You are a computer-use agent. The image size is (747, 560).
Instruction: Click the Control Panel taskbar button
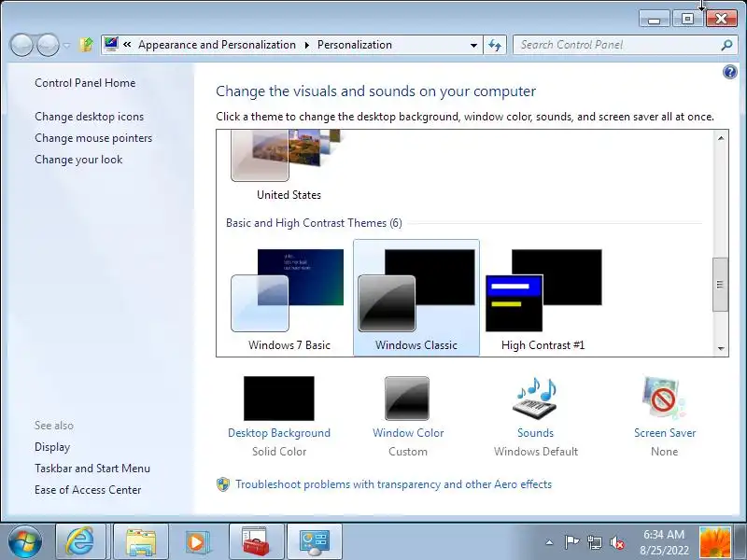click(314, 541)
